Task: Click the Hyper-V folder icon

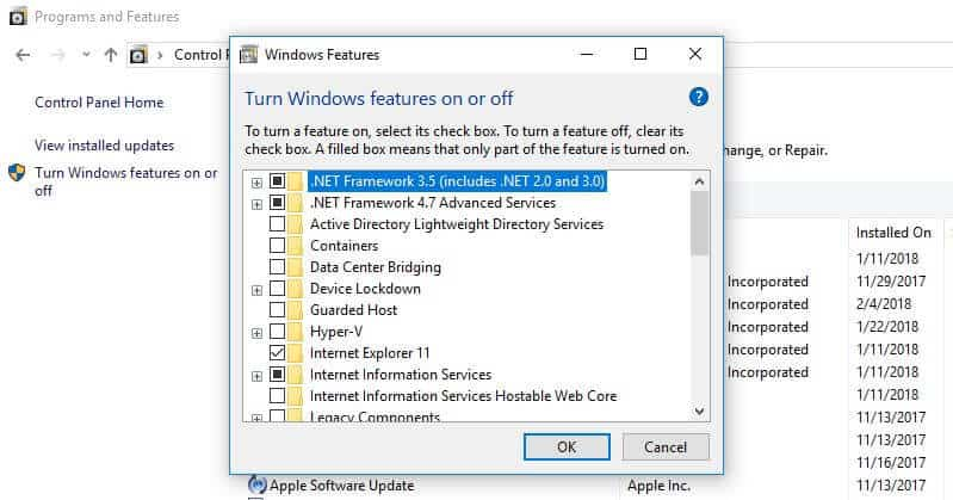Action: point(295,332)
